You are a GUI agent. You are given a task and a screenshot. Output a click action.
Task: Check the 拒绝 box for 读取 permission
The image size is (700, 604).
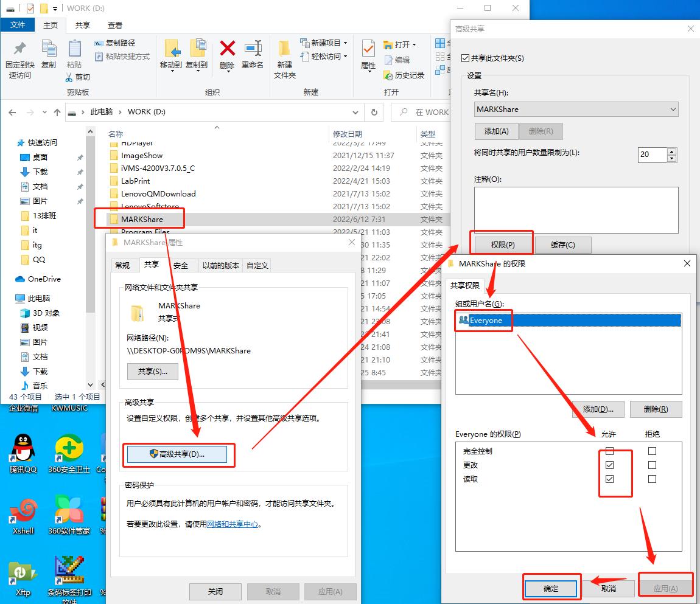tap(651, 479)
